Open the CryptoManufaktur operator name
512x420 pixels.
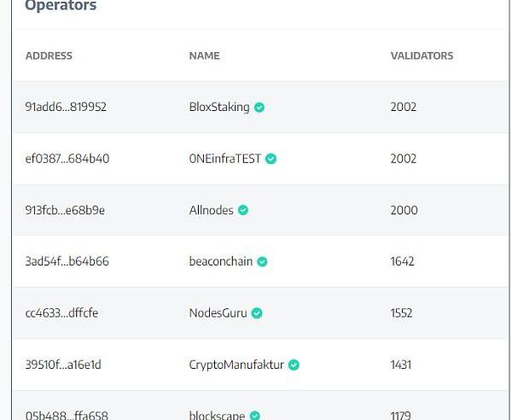(236, 365)
